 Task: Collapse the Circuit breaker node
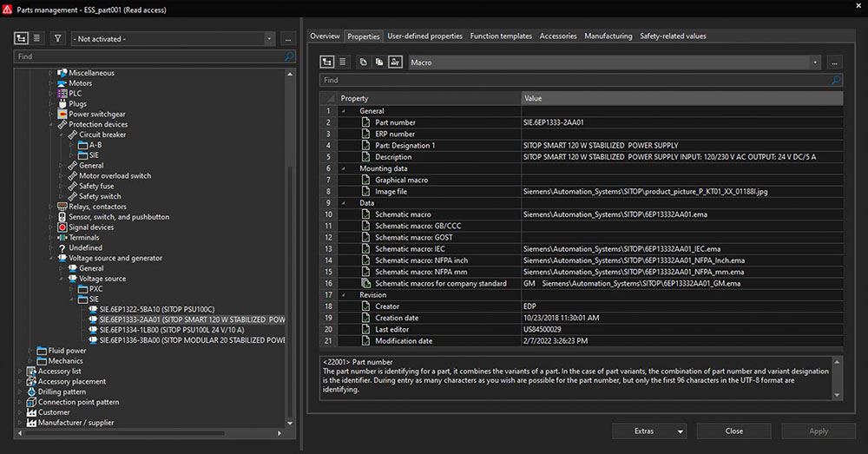(62, 135)
